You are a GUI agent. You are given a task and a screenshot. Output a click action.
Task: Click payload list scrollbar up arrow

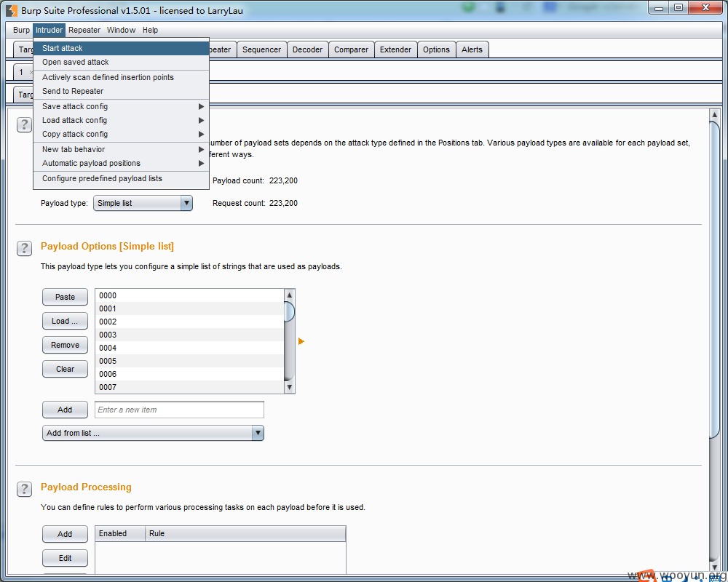tap(289, 295)
